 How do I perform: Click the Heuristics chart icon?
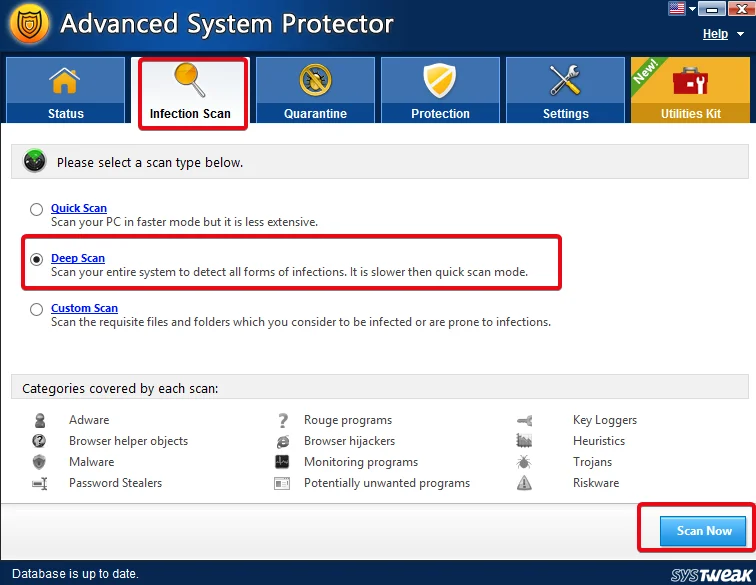tap(524, 440)
